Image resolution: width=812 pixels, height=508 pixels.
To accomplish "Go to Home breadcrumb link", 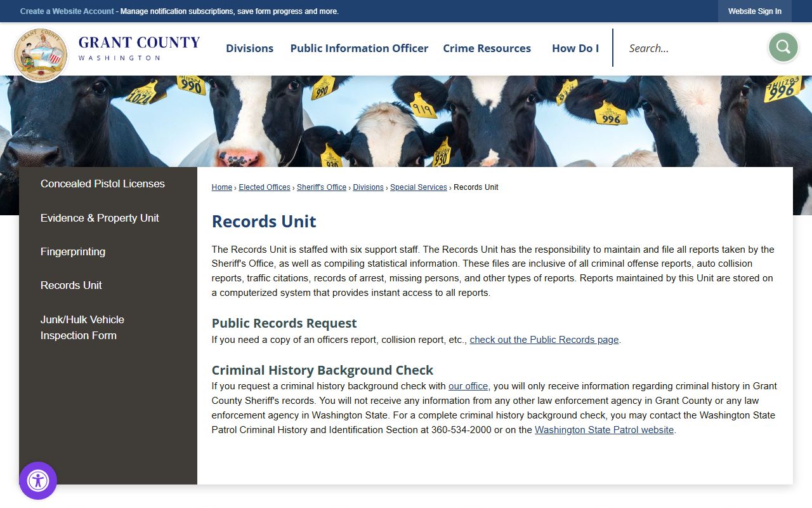I will coord(222,187).
